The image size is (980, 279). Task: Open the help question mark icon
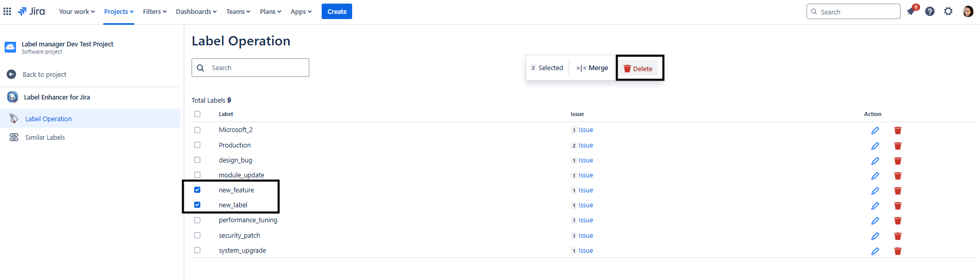click(930, 11)
